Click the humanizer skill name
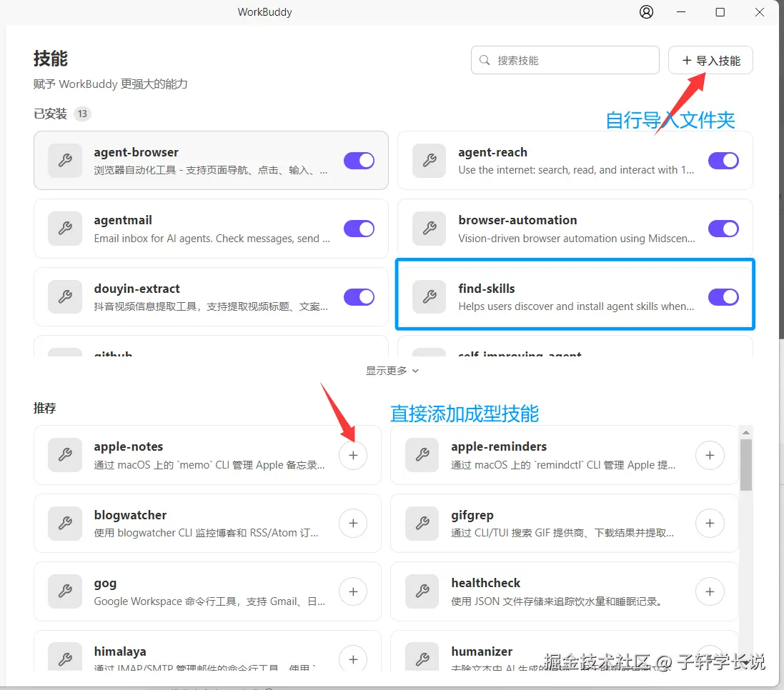784x690 pixels. click(x=482, y=651)
